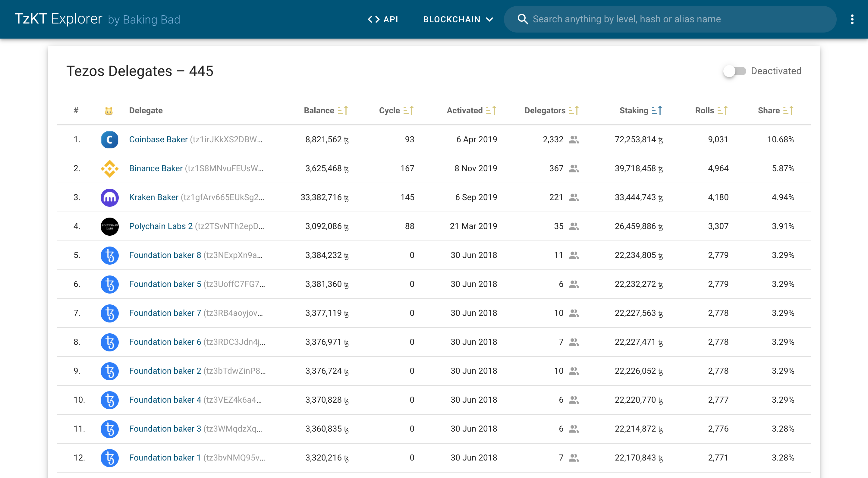The height and width of the screenshot is (478, 868).
Task: Click the Binance Baker logo icon
Action: click(109, 168)
